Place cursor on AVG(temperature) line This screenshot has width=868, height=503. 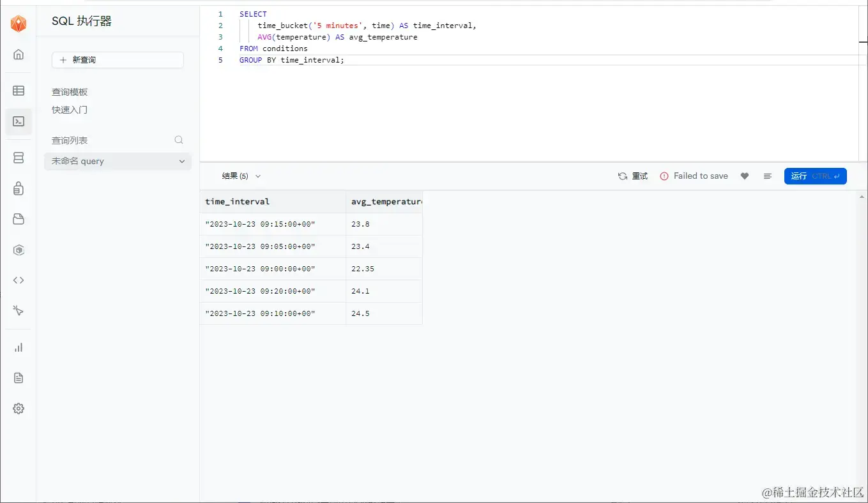pos(337,37)
